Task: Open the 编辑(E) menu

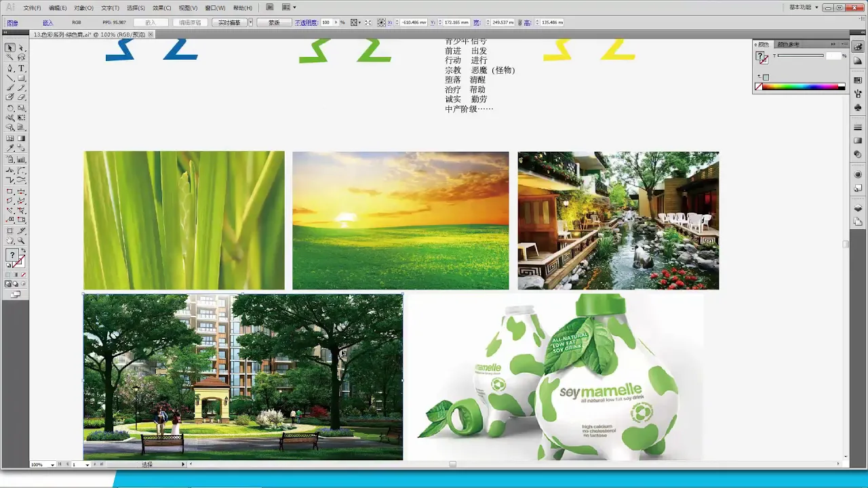Action: tap(58, 8)
